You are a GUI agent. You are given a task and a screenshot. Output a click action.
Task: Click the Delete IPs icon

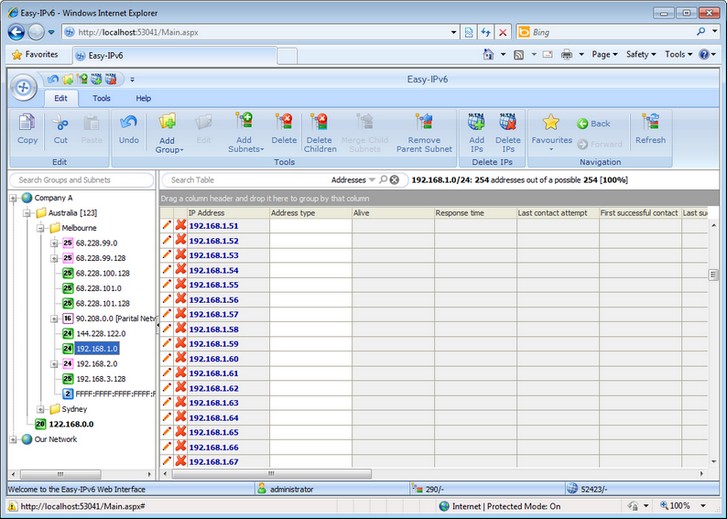508,122
